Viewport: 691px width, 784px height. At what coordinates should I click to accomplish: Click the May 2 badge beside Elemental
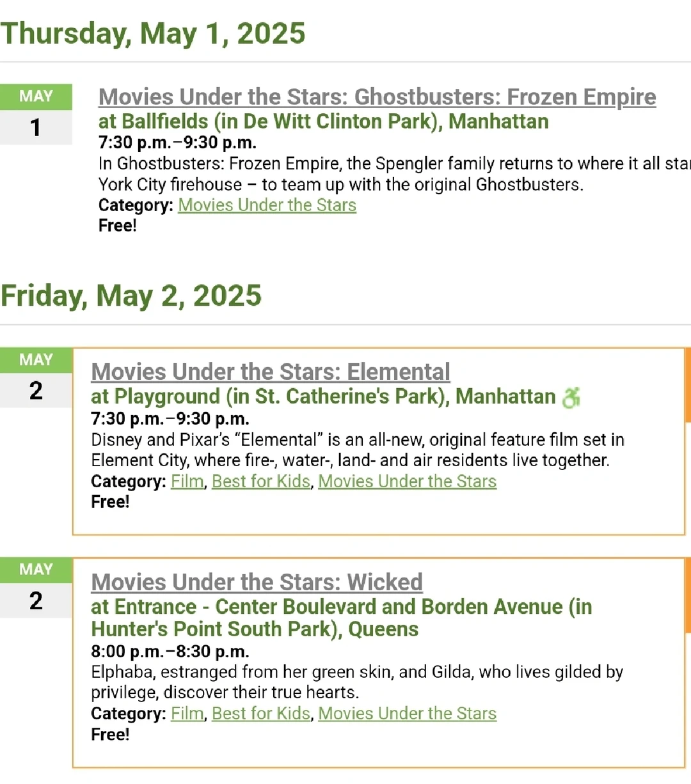[36, 377]
